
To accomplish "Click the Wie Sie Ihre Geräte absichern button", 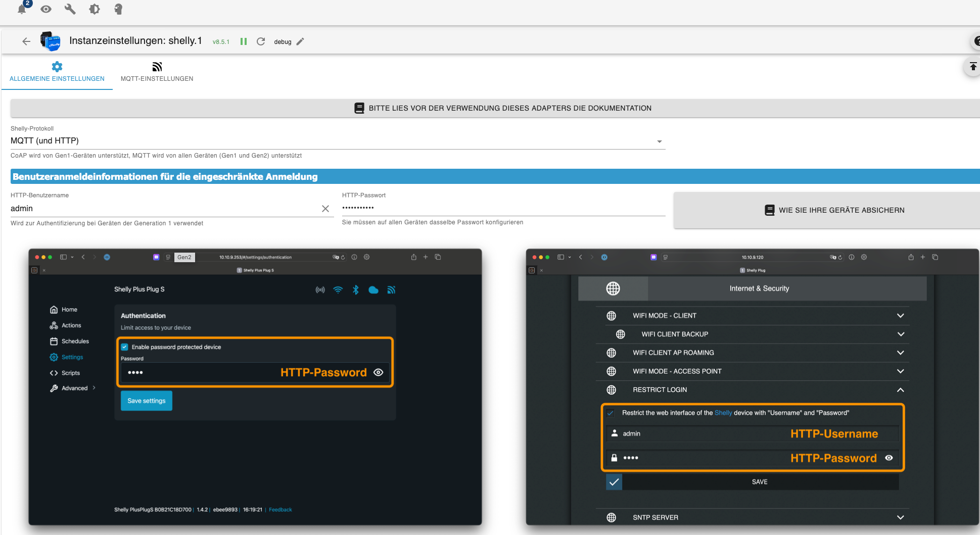I will pos(827,210).
